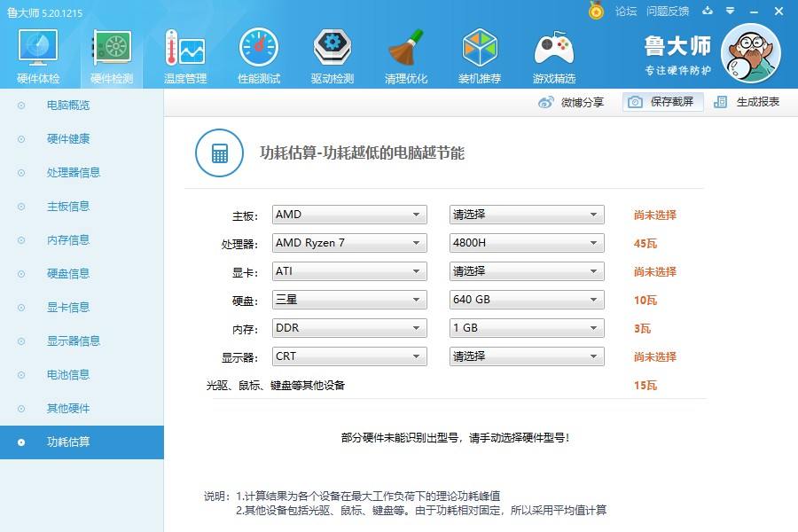This screenshot has width=798, height=532.
Task: Click the Weibo icon next to 微博分享
Action: (x=545, y=102)
